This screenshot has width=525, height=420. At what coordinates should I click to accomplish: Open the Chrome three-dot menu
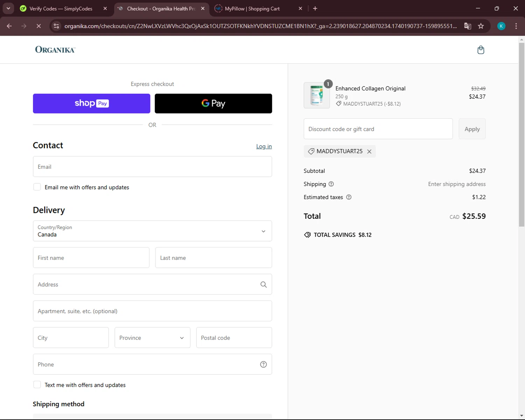[516, 26]
